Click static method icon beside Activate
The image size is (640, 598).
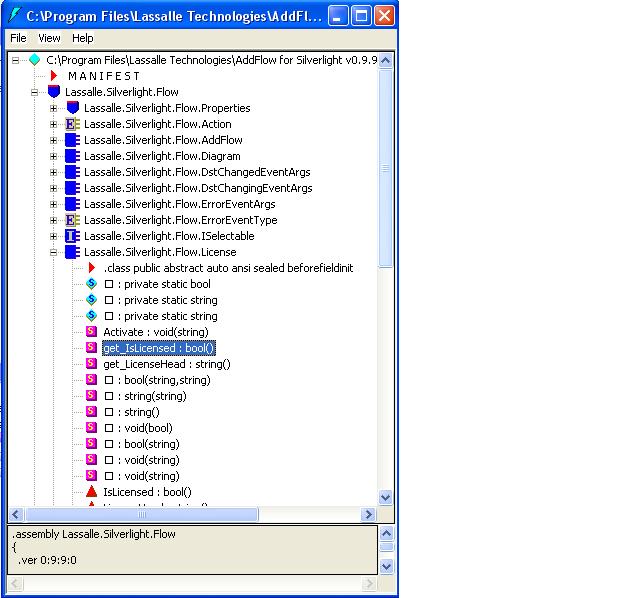(x=91, y=331)
